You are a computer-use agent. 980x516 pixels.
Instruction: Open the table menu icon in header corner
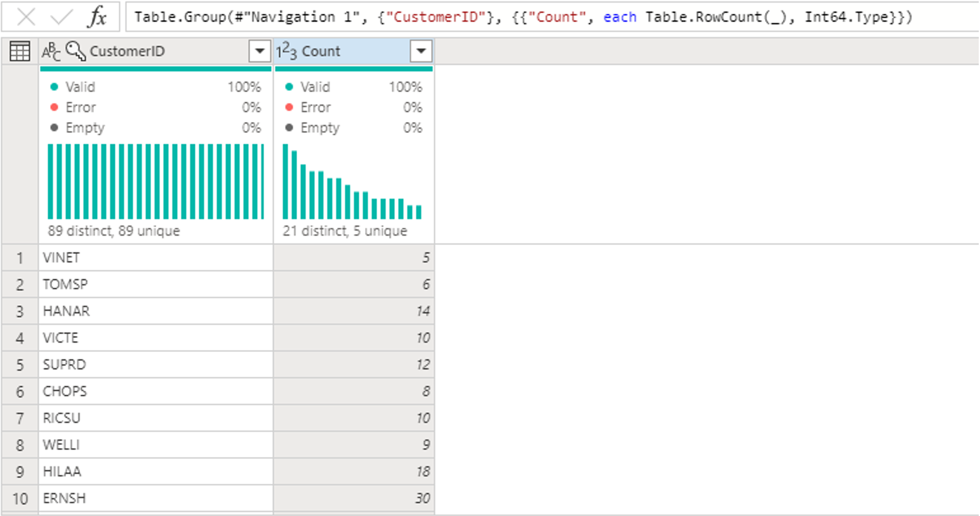pos(19,51)
